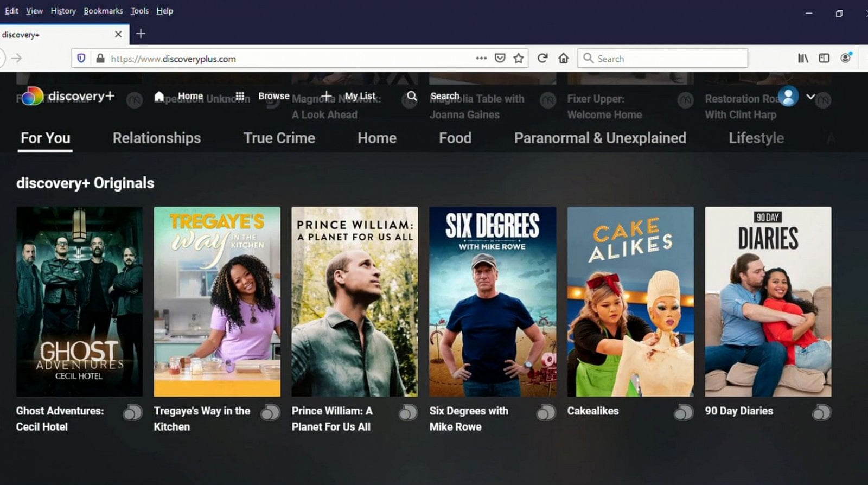This screenshot has width=868, height=485.
Task: Click the discovery+ Search magnifier icon
Action: 412,96
